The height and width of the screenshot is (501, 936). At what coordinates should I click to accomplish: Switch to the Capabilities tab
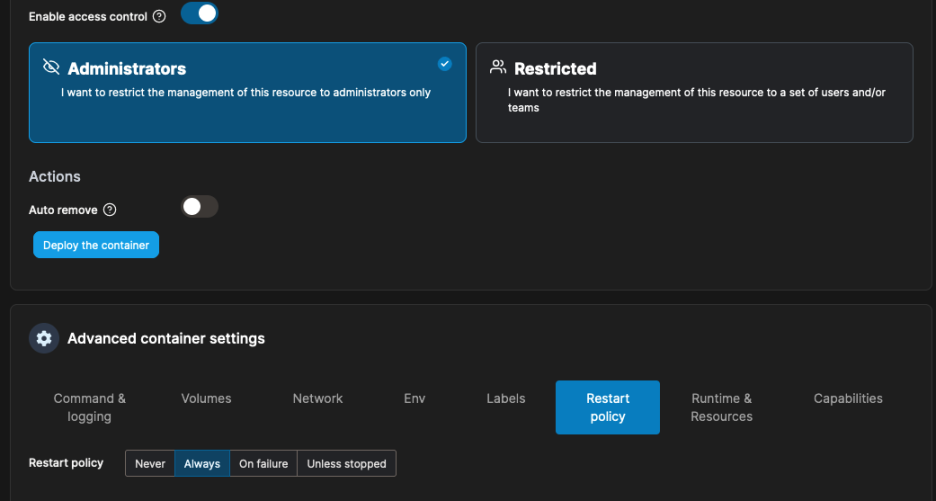[x=848, y=398]
